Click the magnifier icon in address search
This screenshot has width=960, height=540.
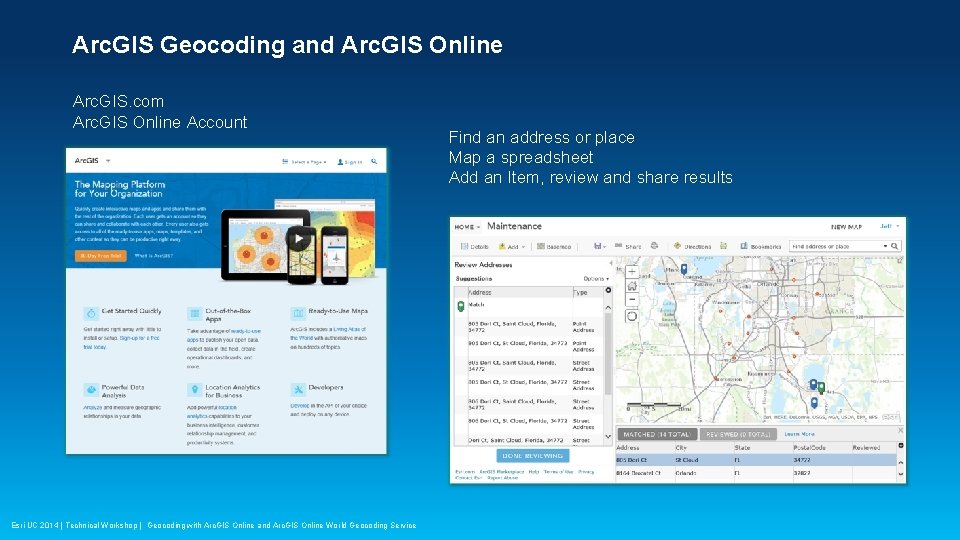coord(894,246)
